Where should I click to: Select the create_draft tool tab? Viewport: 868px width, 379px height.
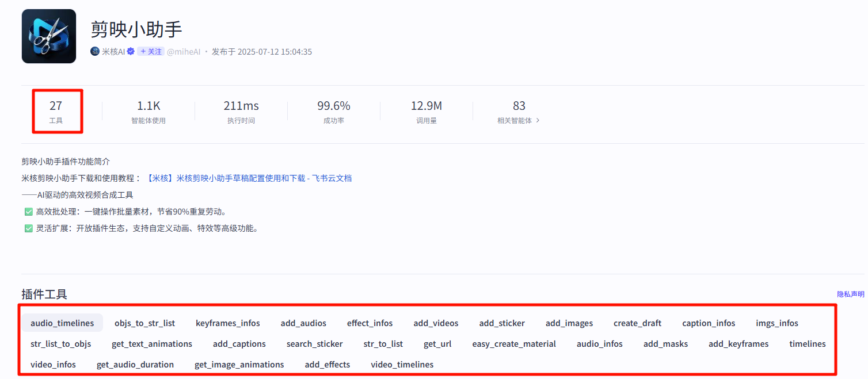pyautogui.click(x=637, y=323)
